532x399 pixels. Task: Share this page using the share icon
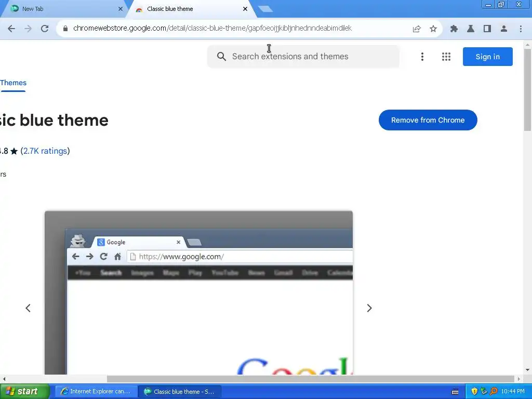coord(417,29)
